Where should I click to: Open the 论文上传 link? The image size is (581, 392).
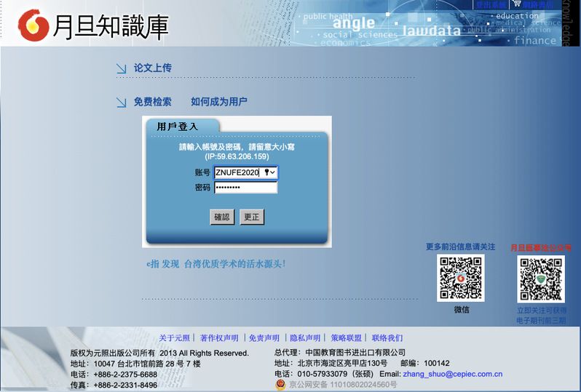pos(152,68)
